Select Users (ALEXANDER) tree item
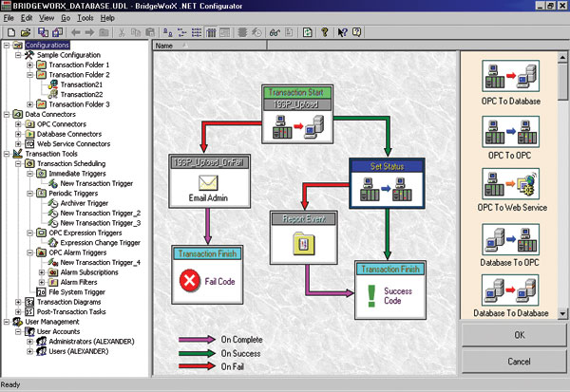Viewport: 570px width, 392px height. [x=79, y=351]
